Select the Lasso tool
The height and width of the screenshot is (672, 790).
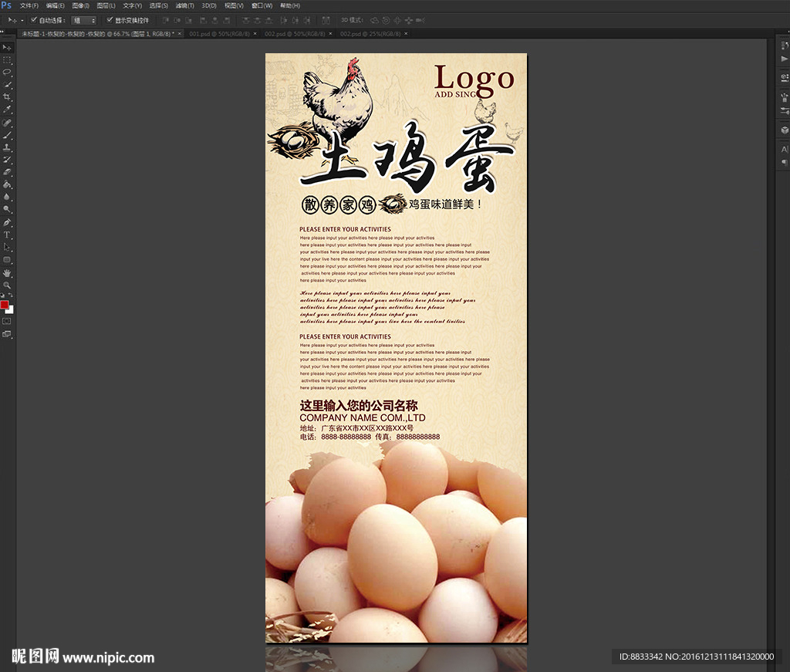(x=7, y=73)
